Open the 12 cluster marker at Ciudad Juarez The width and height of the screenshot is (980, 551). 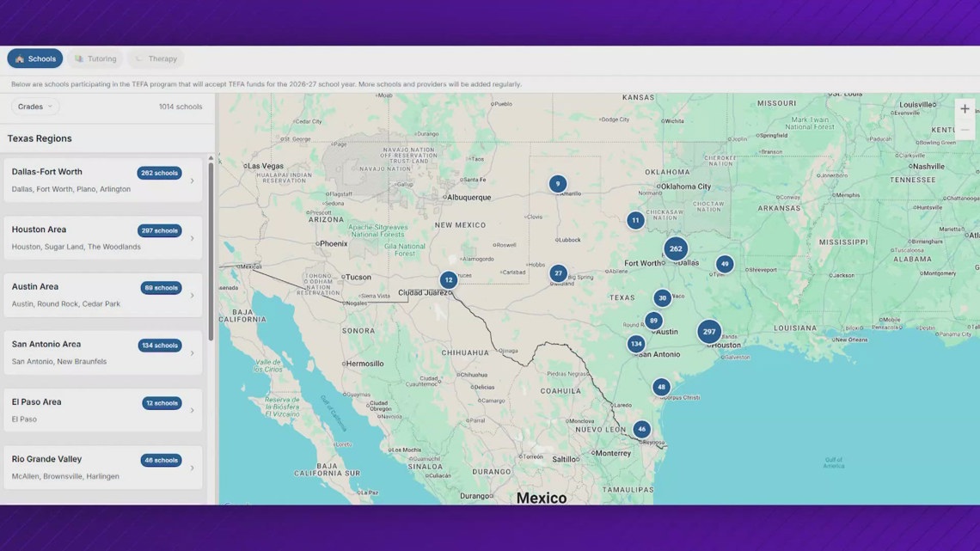point(449,280)
